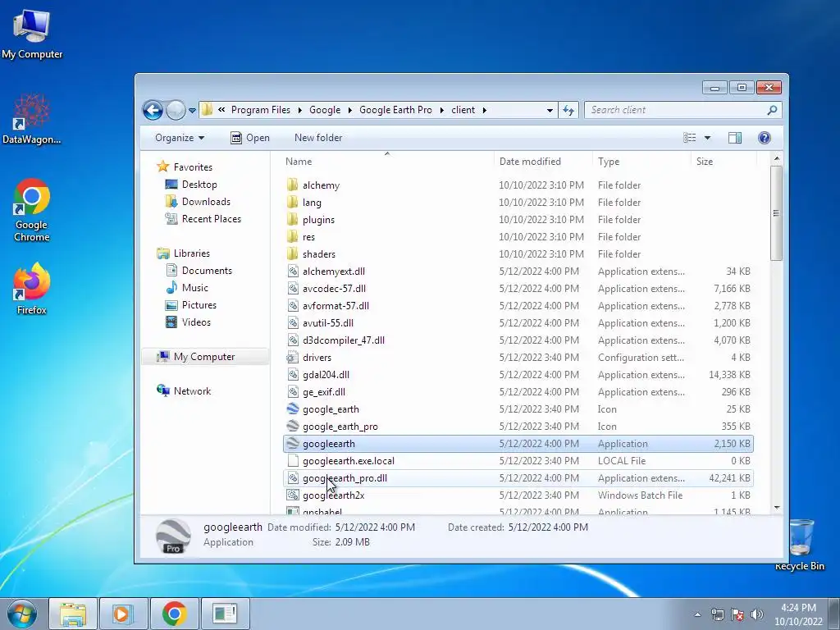Click New folder button

[x=318, y=138]
